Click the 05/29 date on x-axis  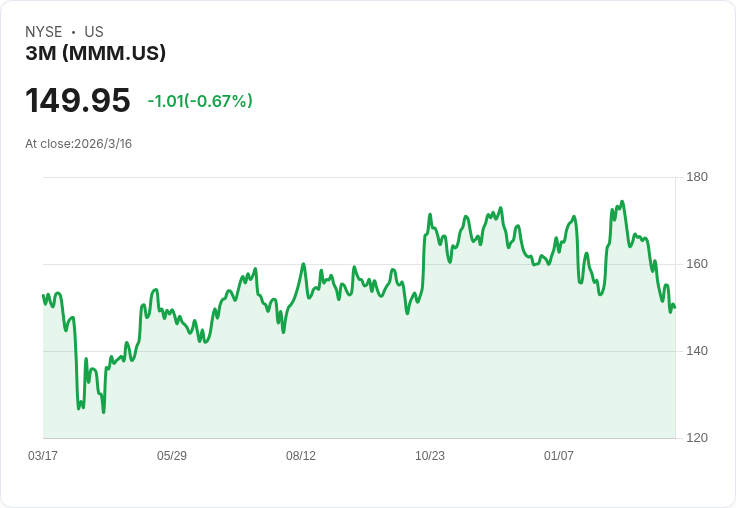pos(172,456)
